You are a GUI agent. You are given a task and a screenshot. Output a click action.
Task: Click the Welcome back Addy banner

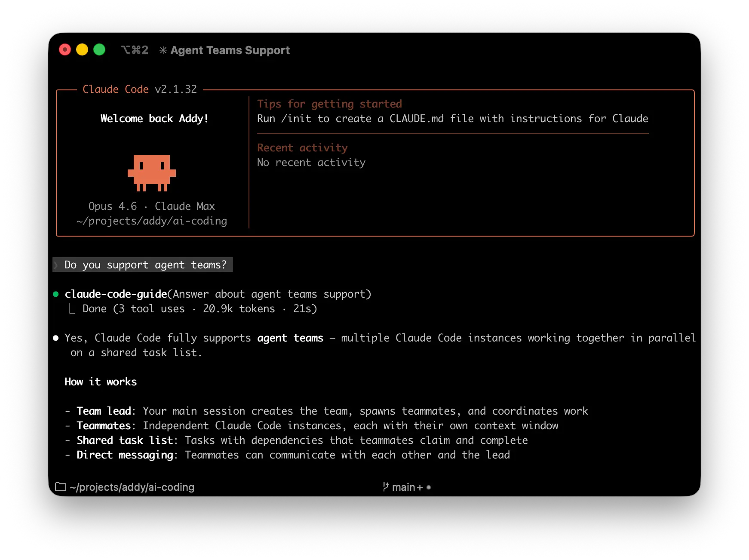coord(154,119)
